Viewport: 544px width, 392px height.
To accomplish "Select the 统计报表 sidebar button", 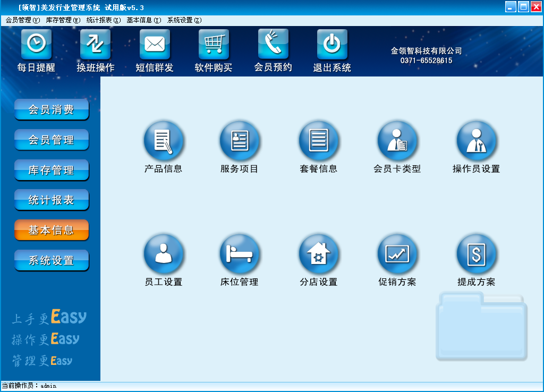I will coord(52,200).
